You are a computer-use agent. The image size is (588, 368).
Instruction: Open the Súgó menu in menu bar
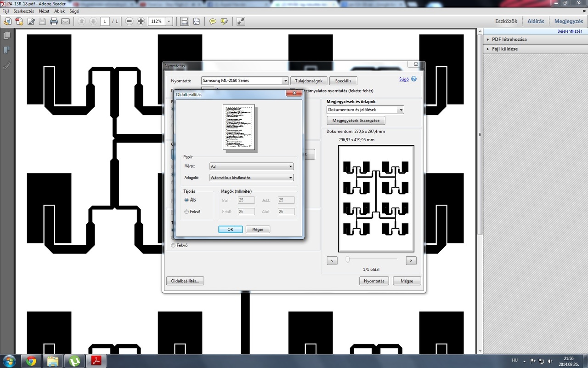[x=74, y=11]
